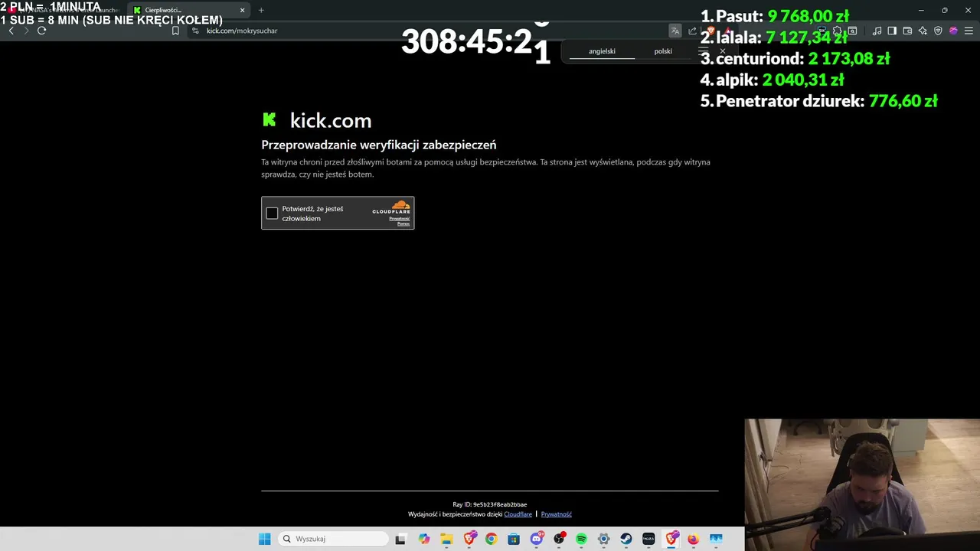Screen dimensions: 980x551
Task: Open Spotify from the taskbar
Action: [x=581, y=539]
